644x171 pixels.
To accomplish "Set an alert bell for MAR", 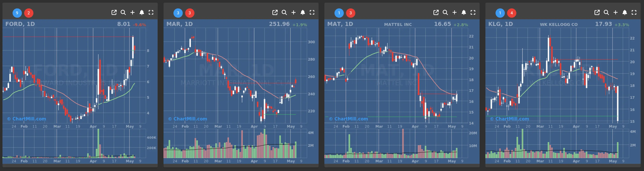I will [303, 12].
